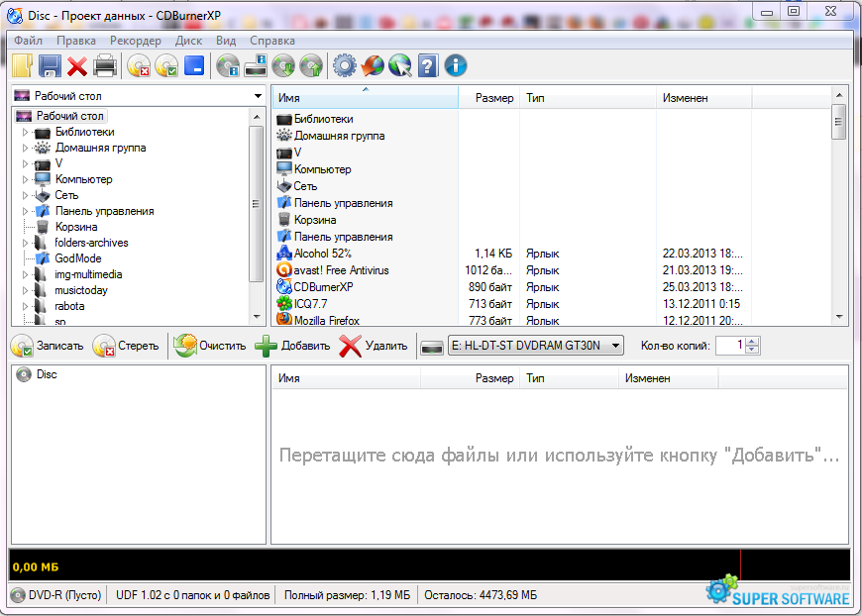Screen dimensions: 862x616
Task: Sort upper file list by Размер
Action: point(489,98)
